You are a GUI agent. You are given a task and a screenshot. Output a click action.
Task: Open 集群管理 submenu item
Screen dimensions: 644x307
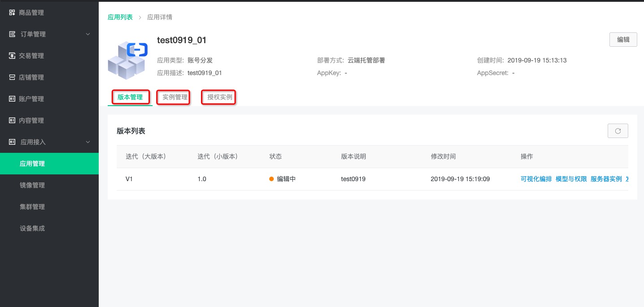pyautogui.click(x=32, y=207)
